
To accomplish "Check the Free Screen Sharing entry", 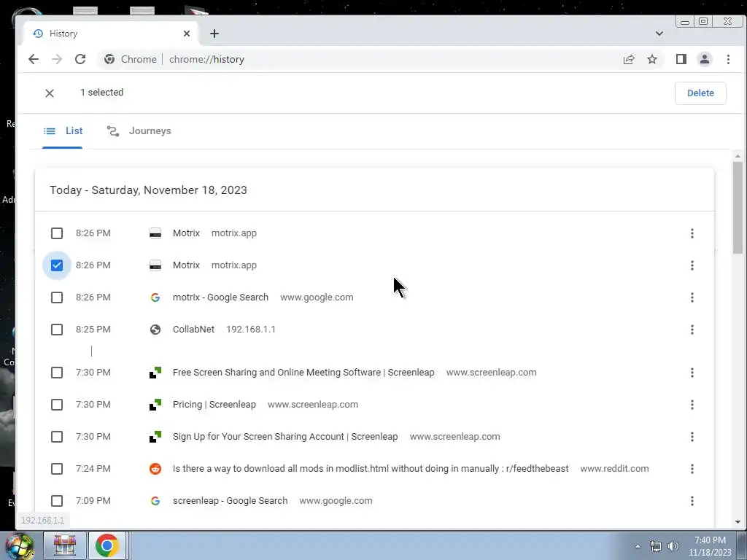I will (57, 373).
